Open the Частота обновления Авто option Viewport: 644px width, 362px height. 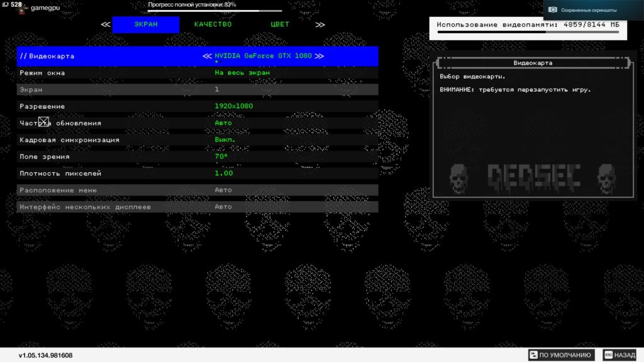[x=223, y=123]
